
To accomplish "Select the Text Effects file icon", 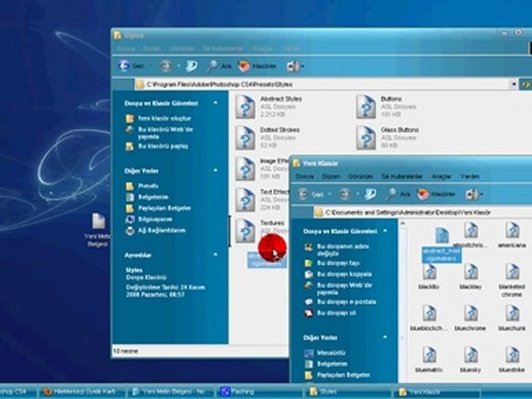I will (245, 200).
